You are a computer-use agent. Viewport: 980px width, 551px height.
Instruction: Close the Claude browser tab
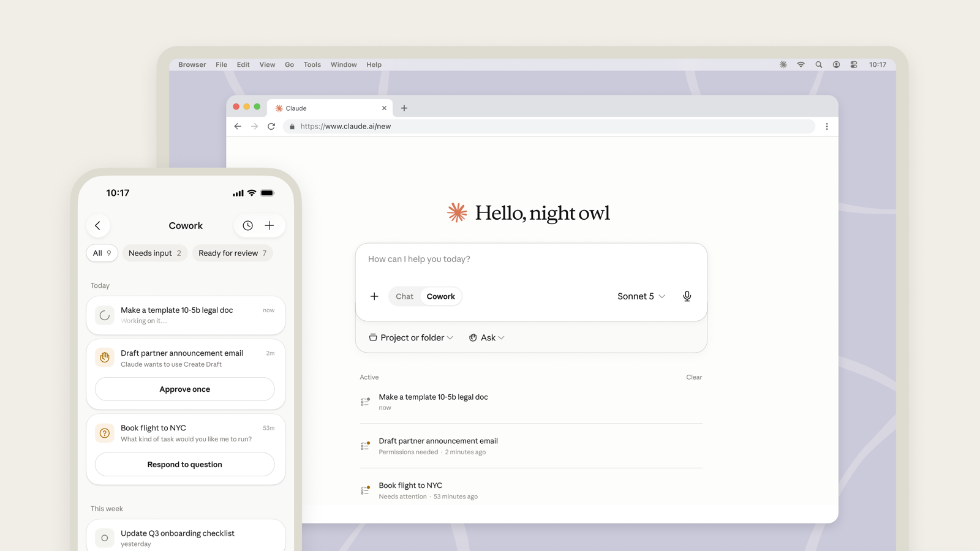pyautogui.click(x=384, y=108)
